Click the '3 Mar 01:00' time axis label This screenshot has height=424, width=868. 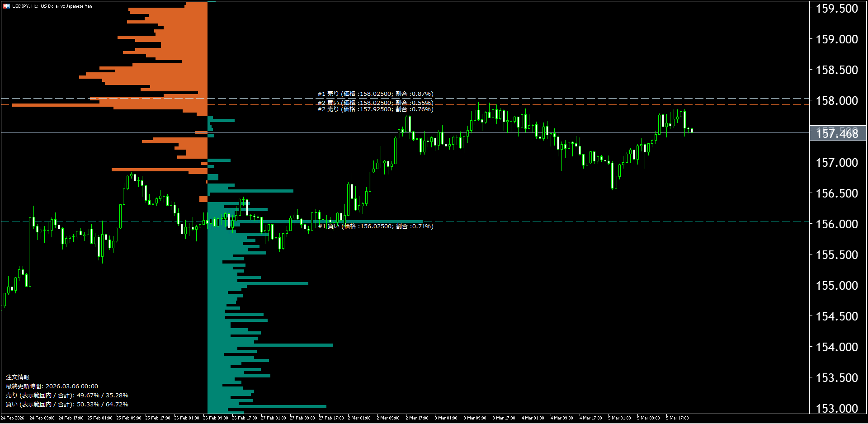coord(446,418)
